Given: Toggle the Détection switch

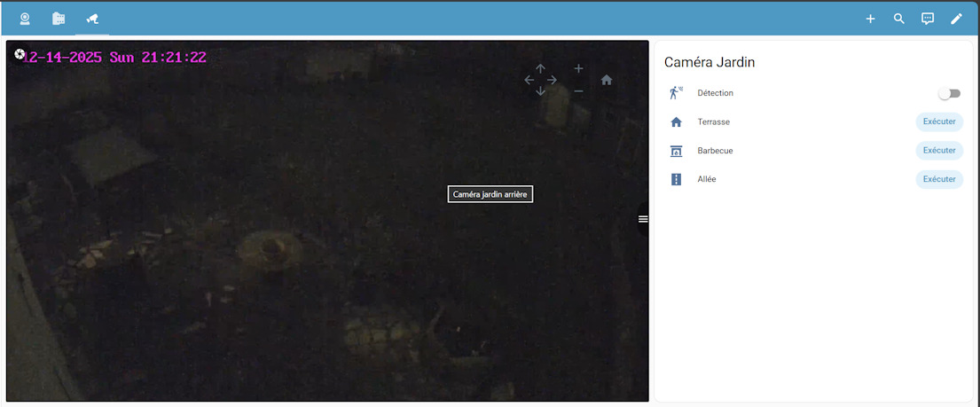Looking at the screenshot, I should [x=949, y=93].
